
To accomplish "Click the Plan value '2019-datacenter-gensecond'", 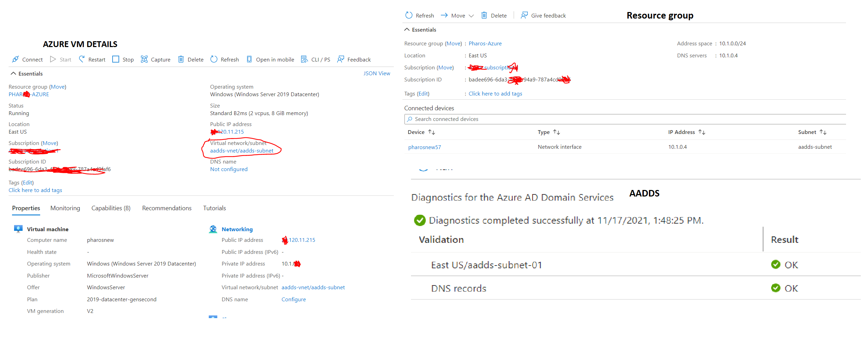I will tap(122, 300).
